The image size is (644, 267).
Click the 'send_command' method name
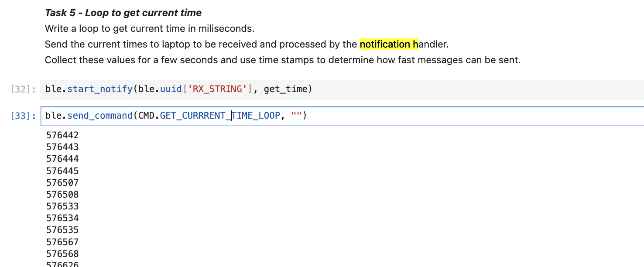click(99, 116)
